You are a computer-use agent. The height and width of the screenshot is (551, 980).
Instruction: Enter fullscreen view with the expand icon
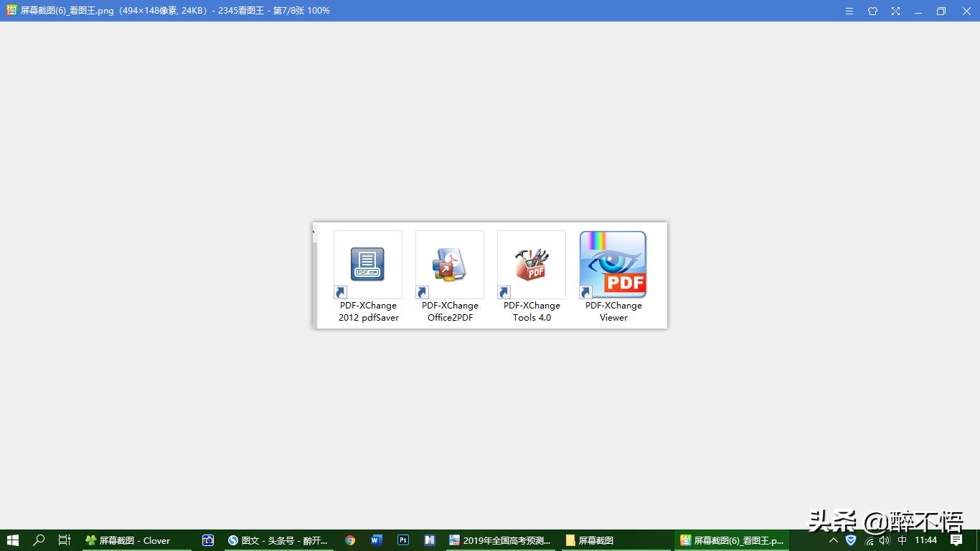895,11
